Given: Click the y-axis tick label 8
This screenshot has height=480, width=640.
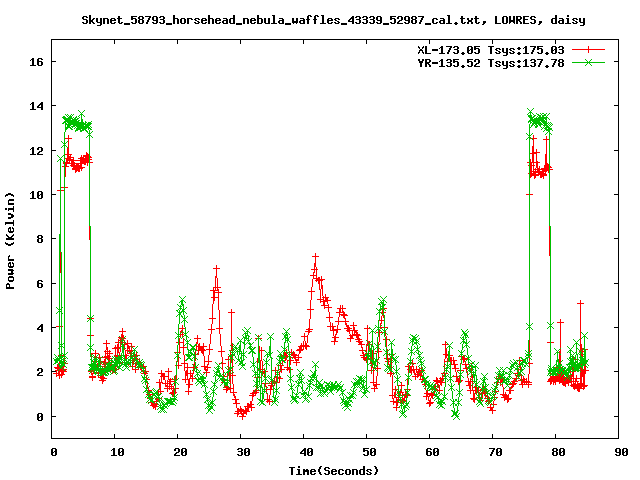Looking at the screenshot, I should [40, 239].
